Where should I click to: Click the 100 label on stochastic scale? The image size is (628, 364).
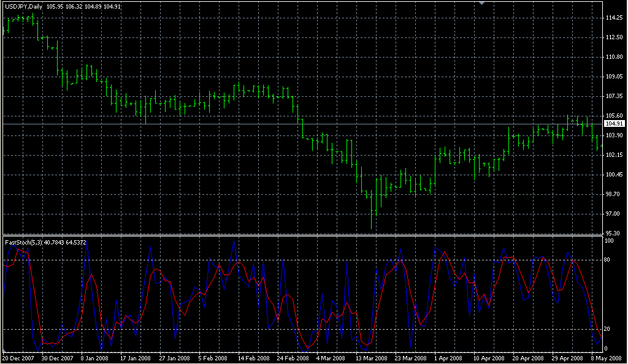(x=610, y=241)
